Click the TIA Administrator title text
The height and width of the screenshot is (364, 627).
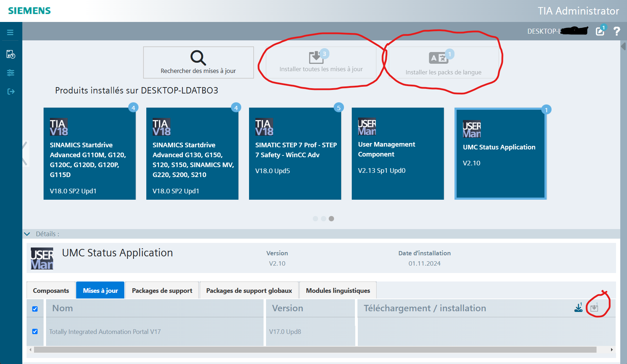578,11
